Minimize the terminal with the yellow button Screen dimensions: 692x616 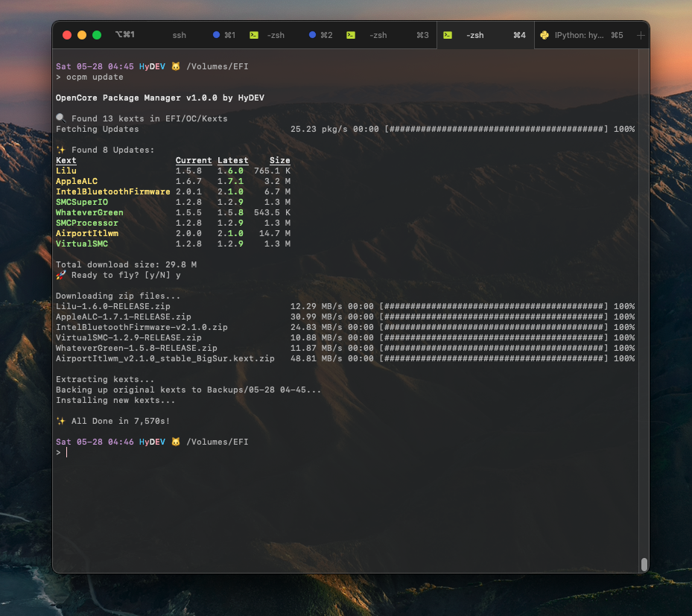pos(82,35)
